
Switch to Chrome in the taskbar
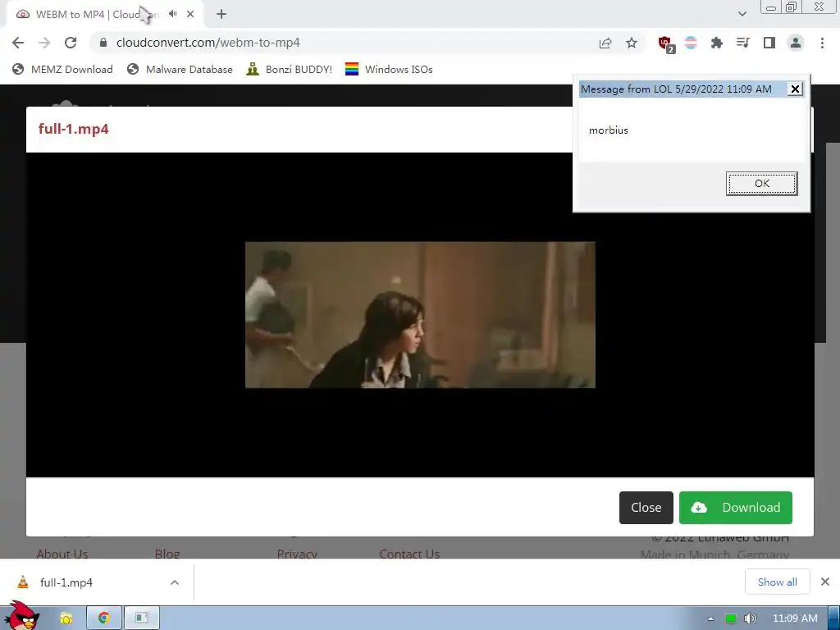point(104,619)
